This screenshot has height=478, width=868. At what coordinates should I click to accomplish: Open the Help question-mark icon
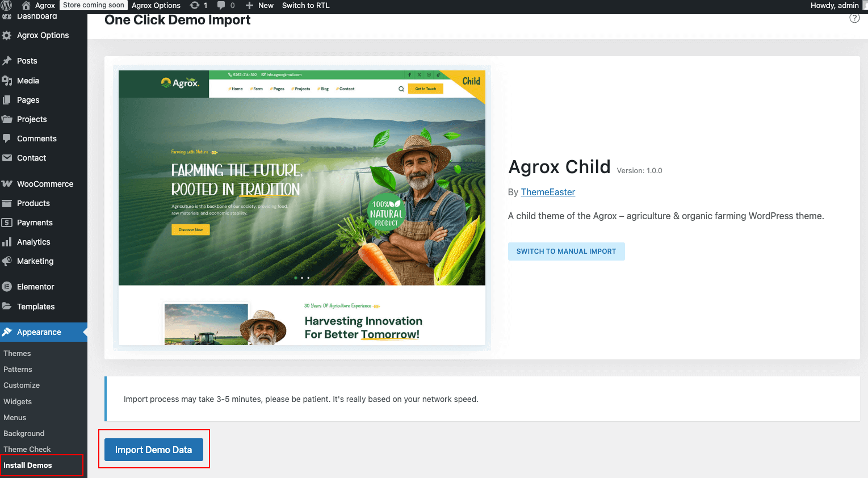854,18
